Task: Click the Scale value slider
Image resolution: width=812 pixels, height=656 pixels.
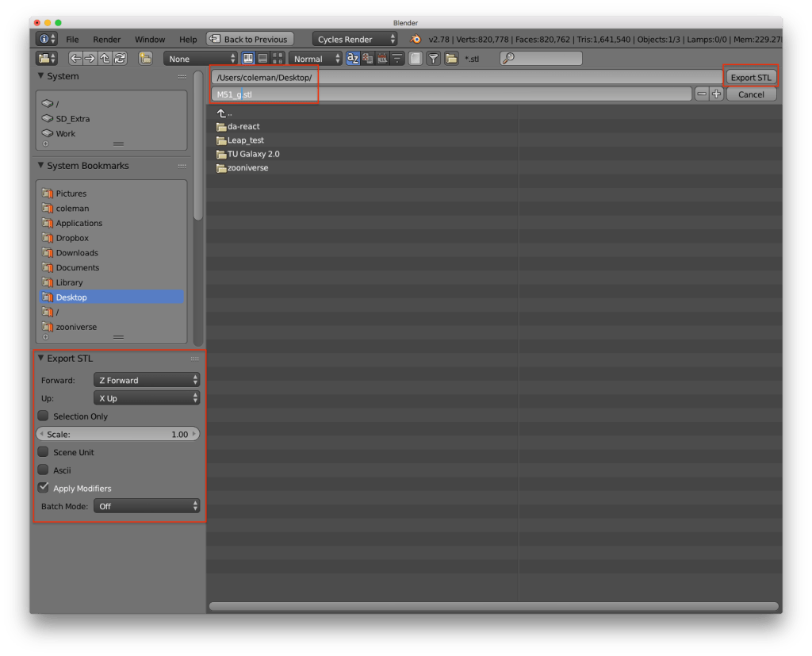Action: tap(117, 434)
